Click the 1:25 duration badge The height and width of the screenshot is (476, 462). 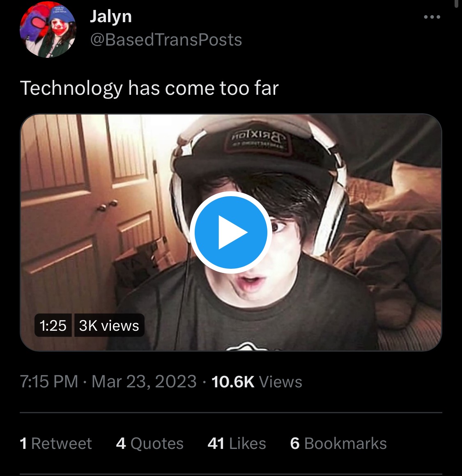point(53,325)
